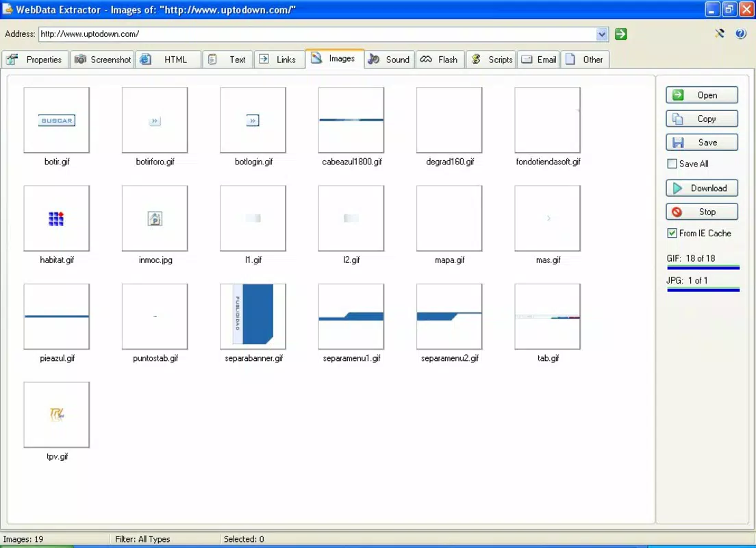Select the habitat.gif thumbnail
Screen dimensions: 756x548
(x=56, y=219)
